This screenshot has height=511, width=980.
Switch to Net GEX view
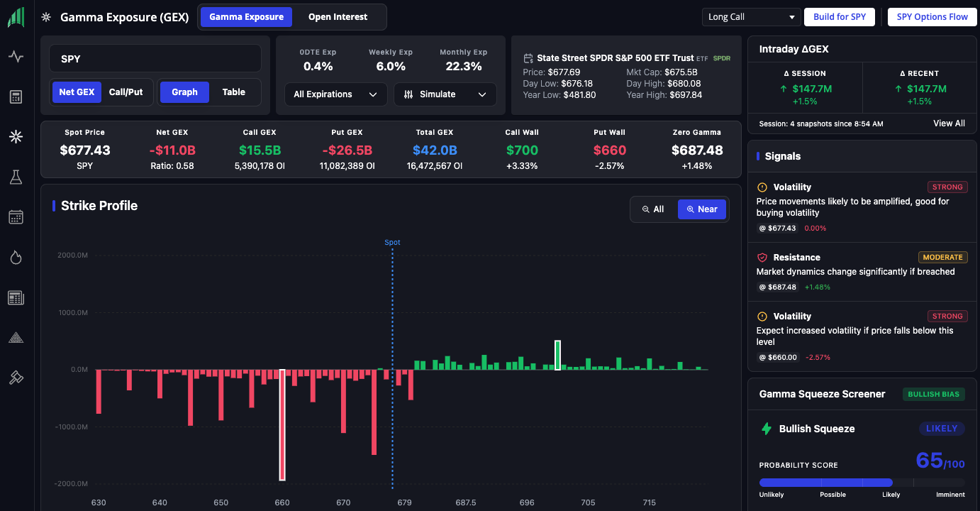pos(77,92)
